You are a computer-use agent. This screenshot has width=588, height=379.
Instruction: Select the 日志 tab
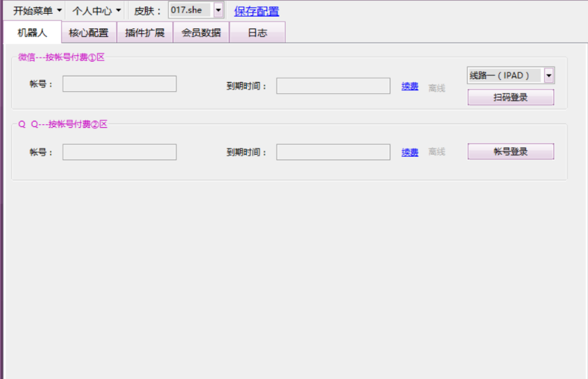[x=257, y=33]
